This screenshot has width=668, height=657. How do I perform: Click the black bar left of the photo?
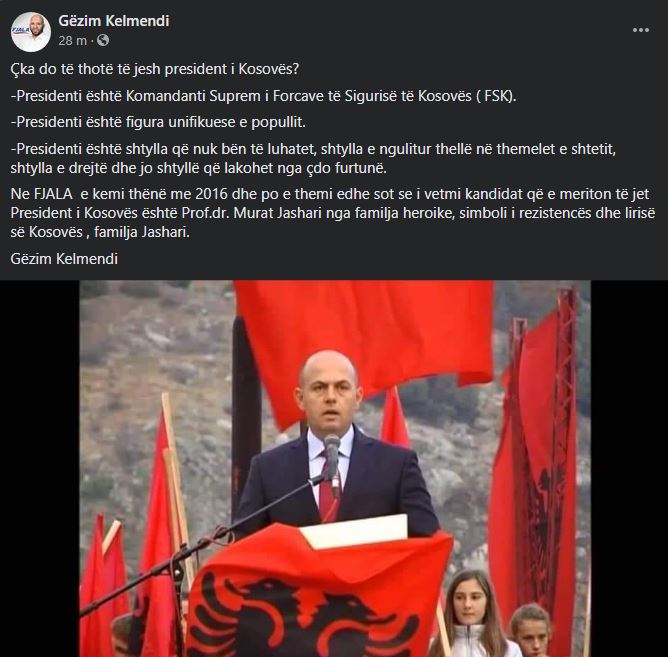[x=40, y=468]
